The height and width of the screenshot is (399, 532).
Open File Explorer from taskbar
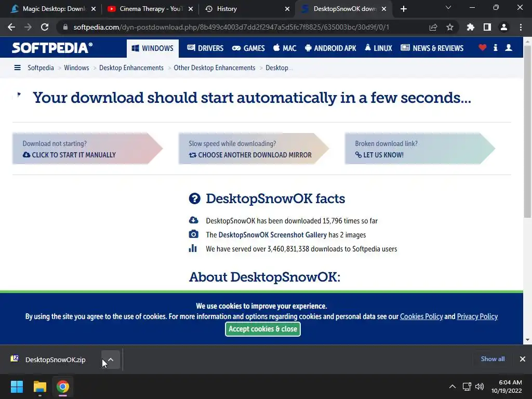pos(39,387)
